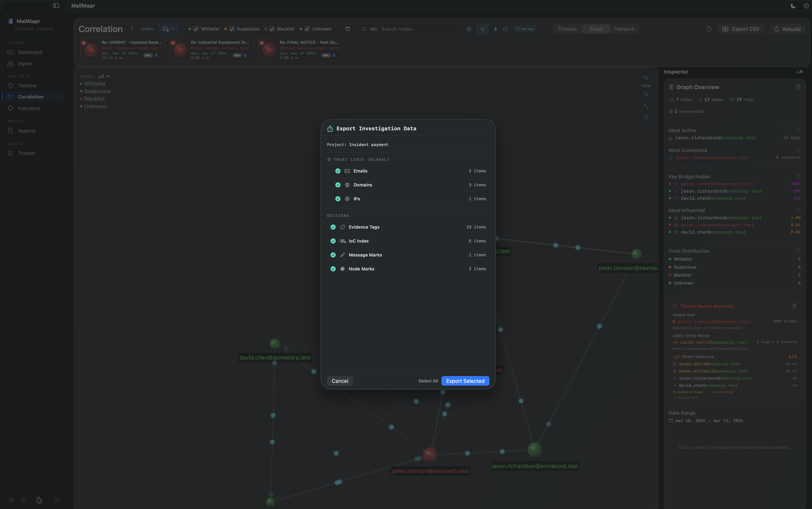812x509 pixels.
Task: Select the sparkles layout tool in the toolbar
Action: tap(482, 29)
